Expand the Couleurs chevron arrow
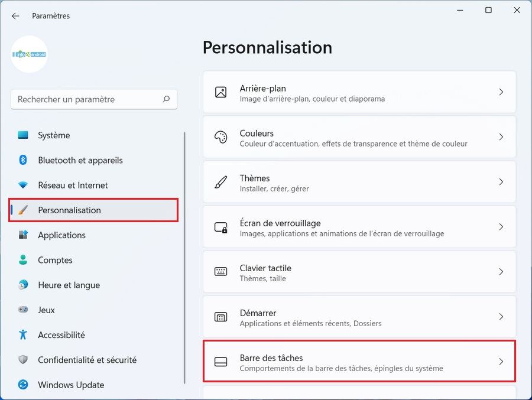Screen dimensions: 532x400 click(501, 137)
